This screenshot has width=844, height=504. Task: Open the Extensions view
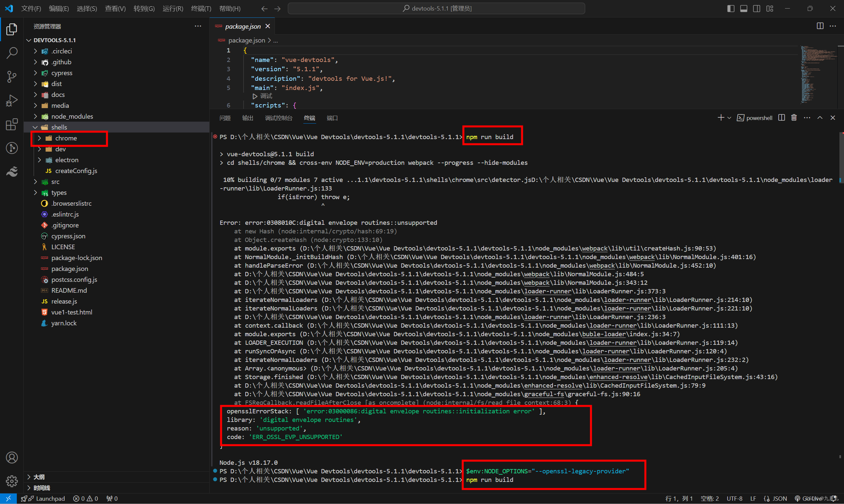pyautogui.click(x=12, y=125)
